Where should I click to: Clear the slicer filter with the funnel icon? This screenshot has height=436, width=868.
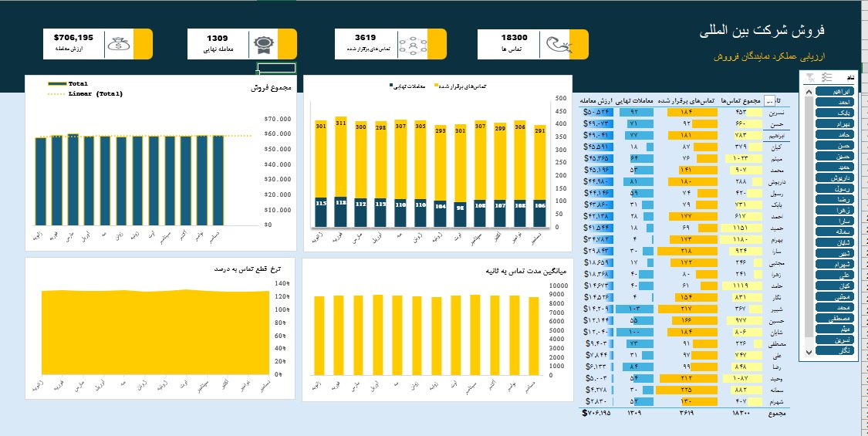click(x=810, y=77)
